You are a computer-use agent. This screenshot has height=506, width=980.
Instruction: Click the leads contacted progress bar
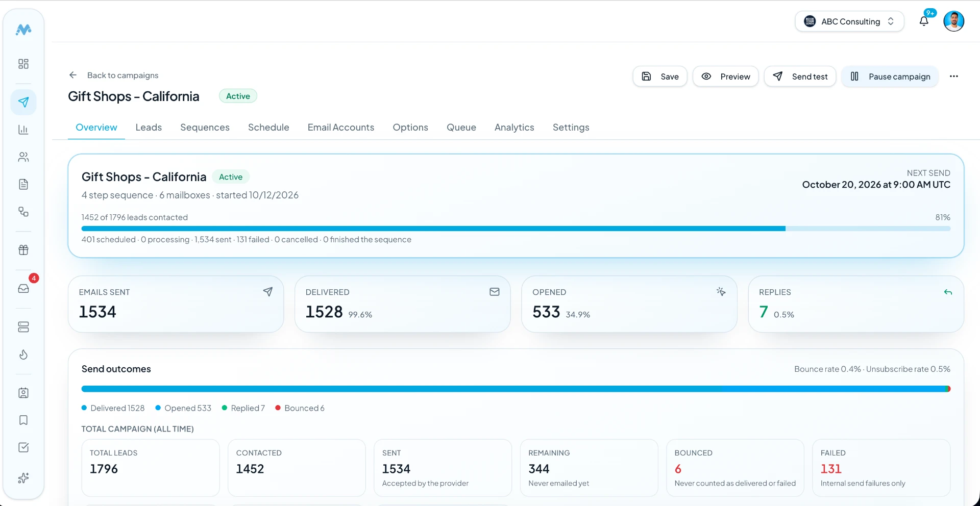click(x=516, y=229)
